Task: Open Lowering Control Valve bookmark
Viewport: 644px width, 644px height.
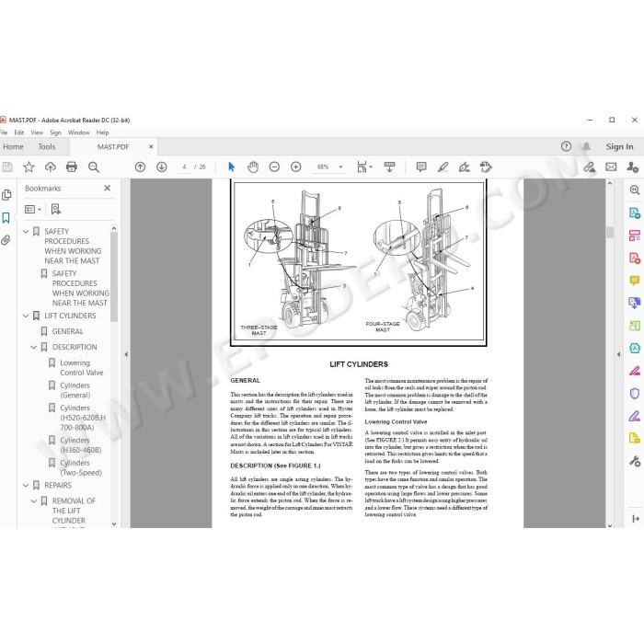Action: [x=81, y=368]
